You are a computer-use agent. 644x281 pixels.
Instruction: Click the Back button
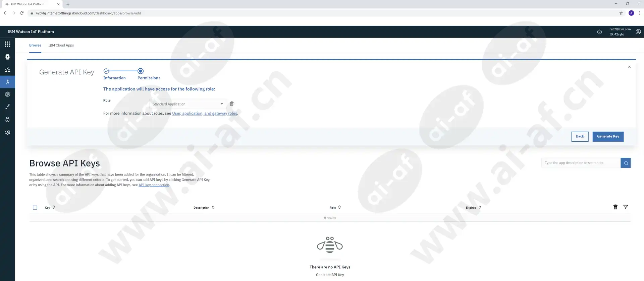coord(580,136)
